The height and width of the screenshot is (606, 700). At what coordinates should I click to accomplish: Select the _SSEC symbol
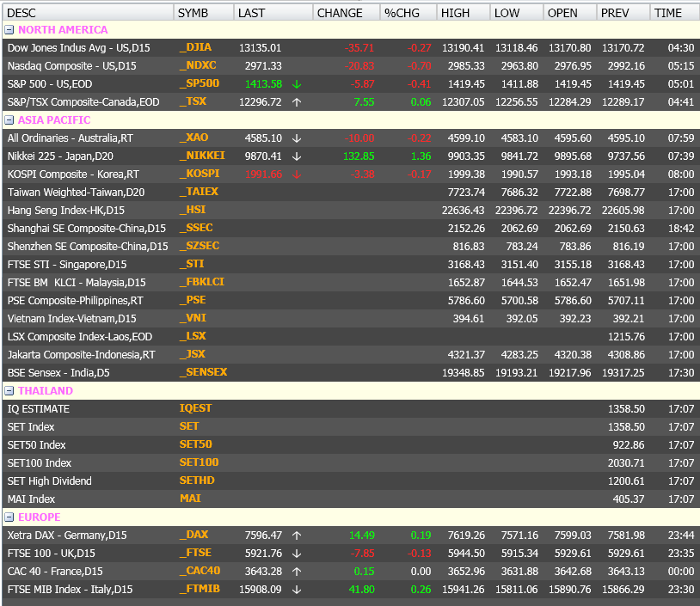tap(196, 228)
